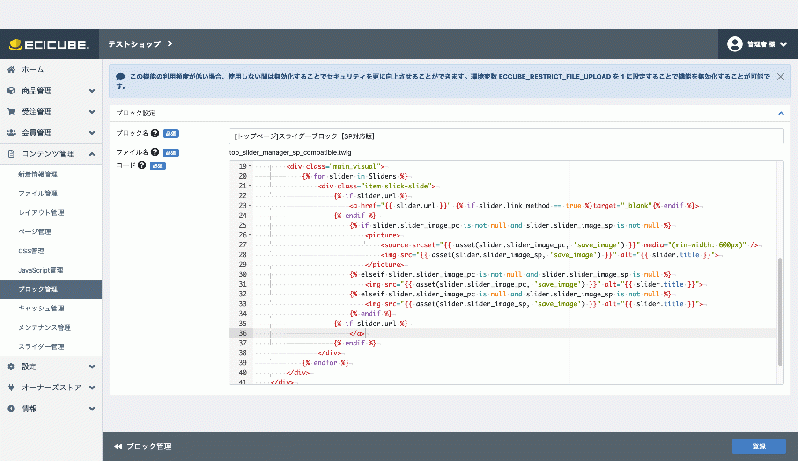Click the オーナーズストア plug icon
798x461 pixels.
coord(11,387)
